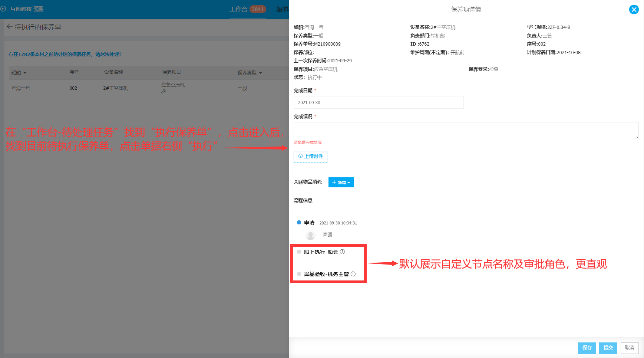Viewport: 644px width, 358px height.
Task: Click the 完成日期 date field
Action: pyautogui.click(x=379, y=102)
